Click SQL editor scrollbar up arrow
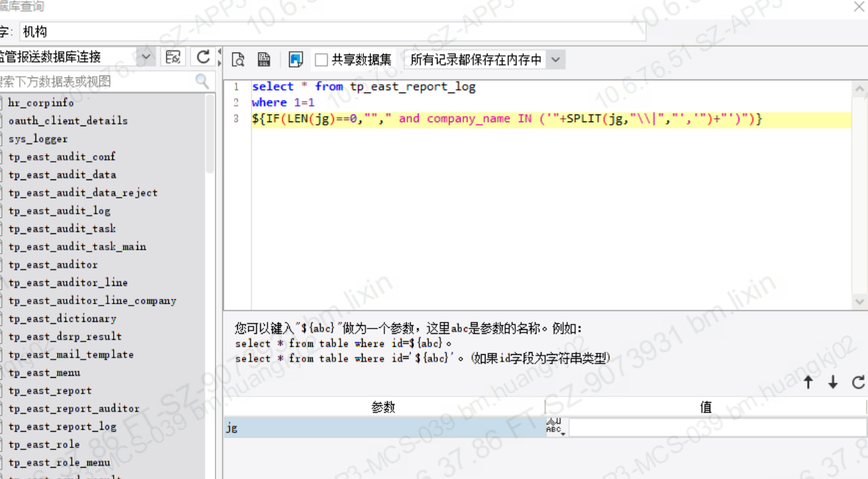868x479 pixels. click(859, 88)
